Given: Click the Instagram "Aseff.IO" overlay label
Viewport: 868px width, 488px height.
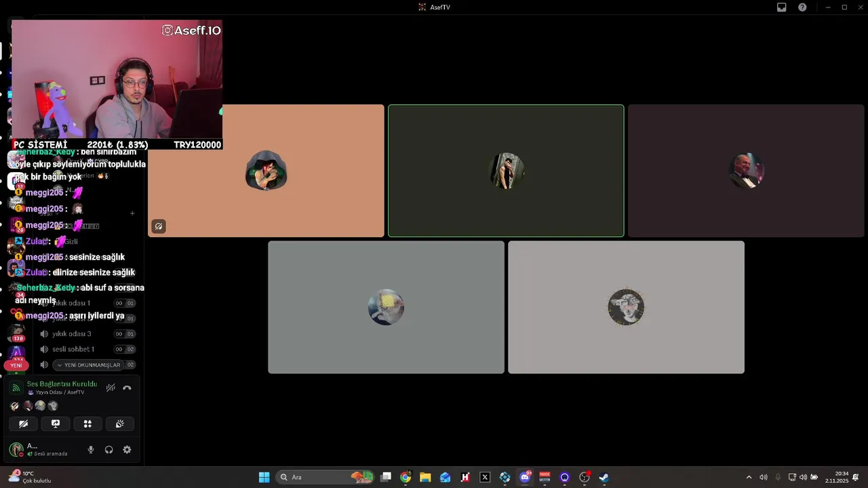Looking at the screenshot, I should (x=191, y=30).
